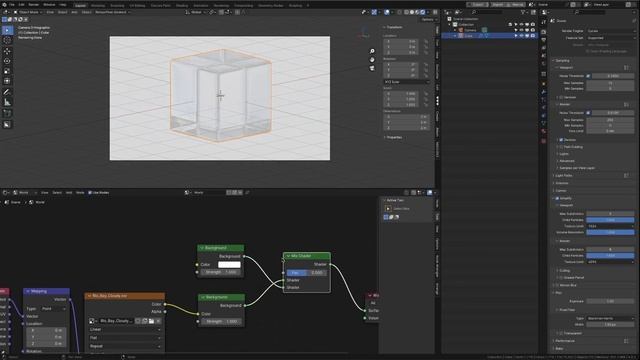Expand the Light Paths panel
This screenshot has width=640, height=360.
click(x=563, y=176)
